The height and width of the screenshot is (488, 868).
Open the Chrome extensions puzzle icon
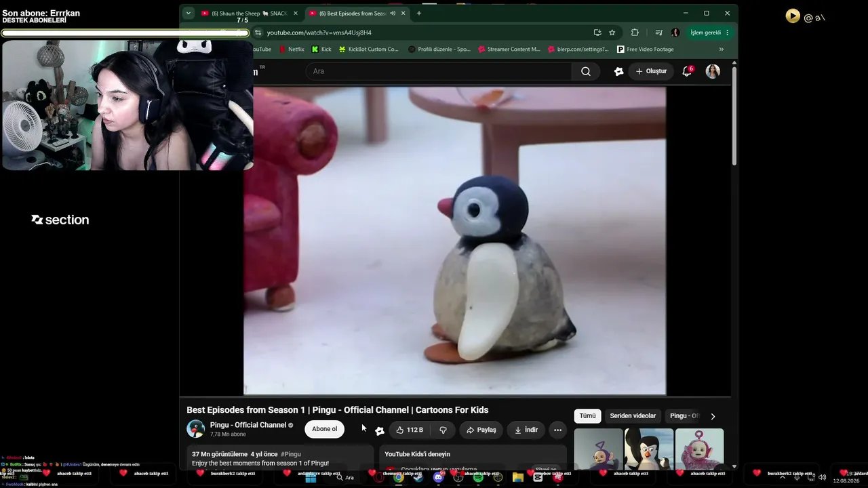coord(635,33)
